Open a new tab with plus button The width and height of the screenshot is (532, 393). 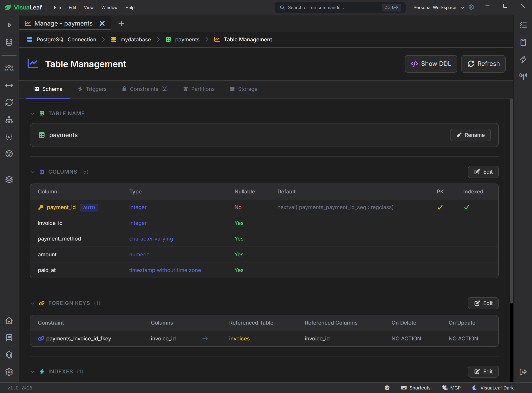[121, 23]
